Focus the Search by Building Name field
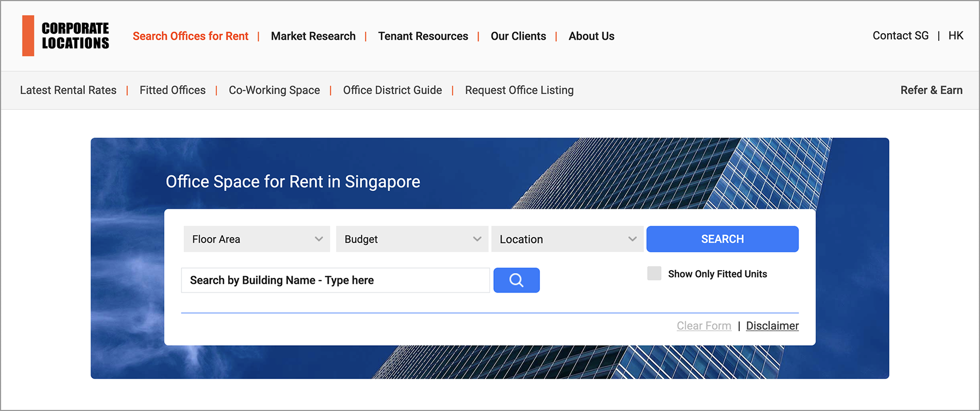 point(335,280)
